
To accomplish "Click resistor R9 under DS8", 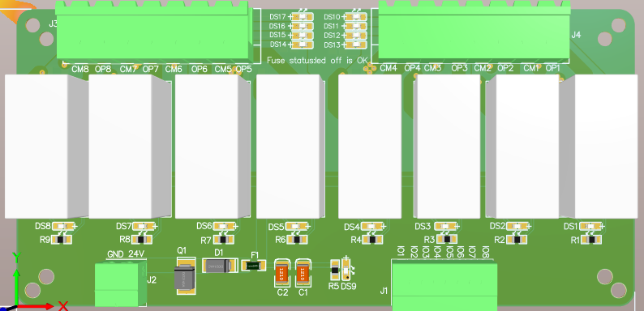I will (x=61, y=240).
